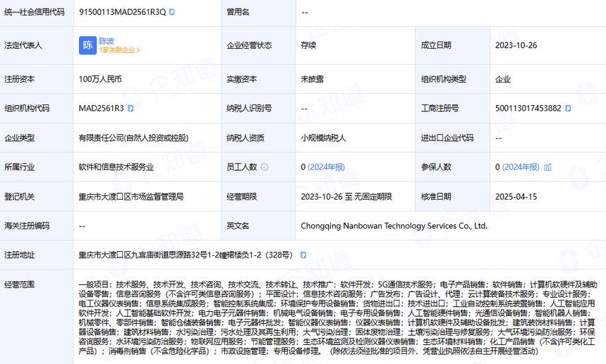Click company type 有限责任公司(自然人投资或控股)

(134, 138)
